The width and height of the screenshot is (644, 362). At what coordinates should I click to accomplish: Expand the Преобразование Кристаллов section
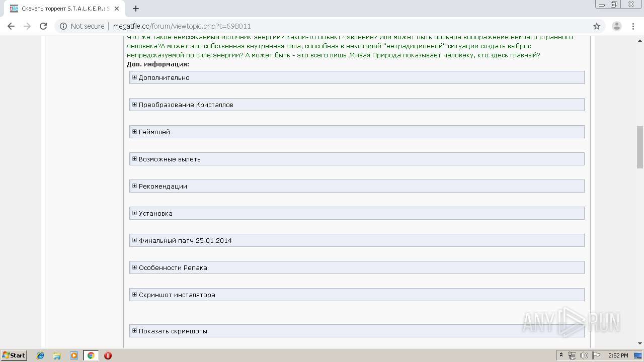coord(357,105)
